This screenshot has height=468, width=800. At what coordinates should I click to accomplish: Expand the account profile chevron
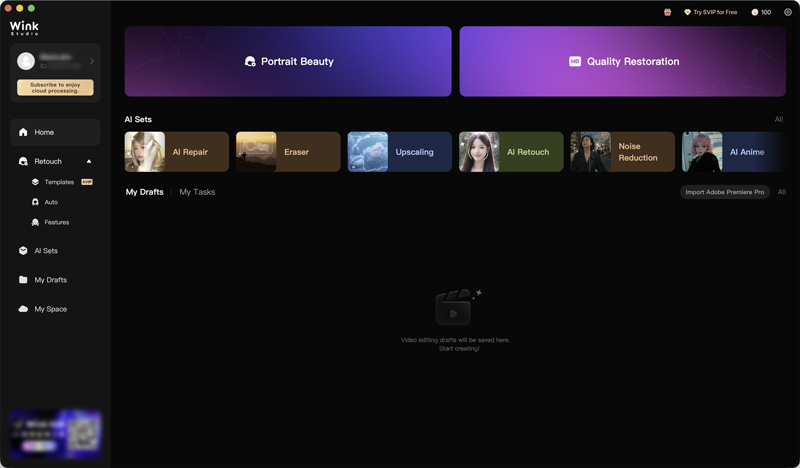click(x=92, y=62)
